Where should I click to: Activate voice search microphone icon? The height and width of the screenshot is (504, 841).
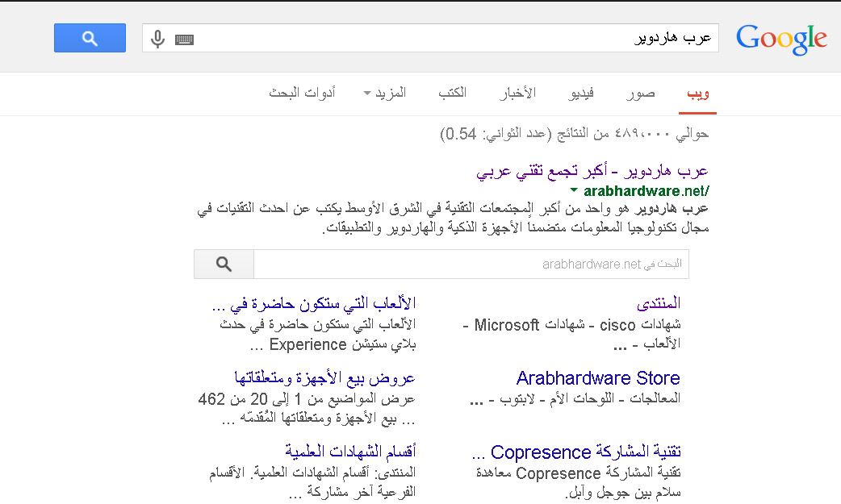pos(157,39)
